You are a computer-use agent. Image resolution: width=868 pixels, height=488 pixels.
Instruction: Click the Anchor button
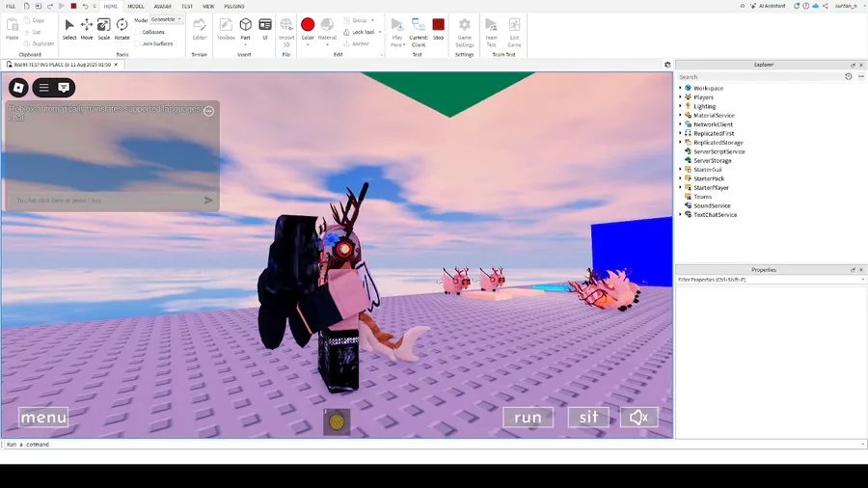coord(357,43)
